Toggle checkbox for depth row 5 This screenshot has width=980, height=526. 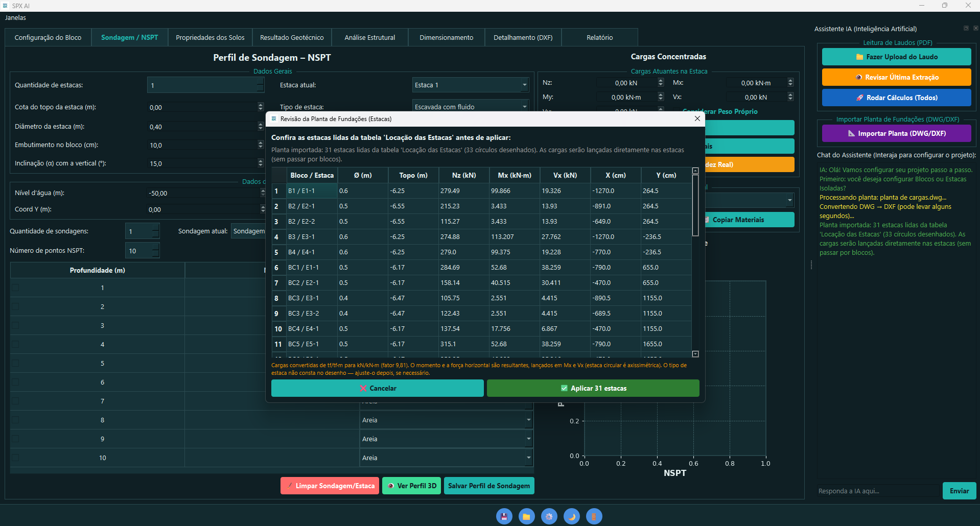15,363
